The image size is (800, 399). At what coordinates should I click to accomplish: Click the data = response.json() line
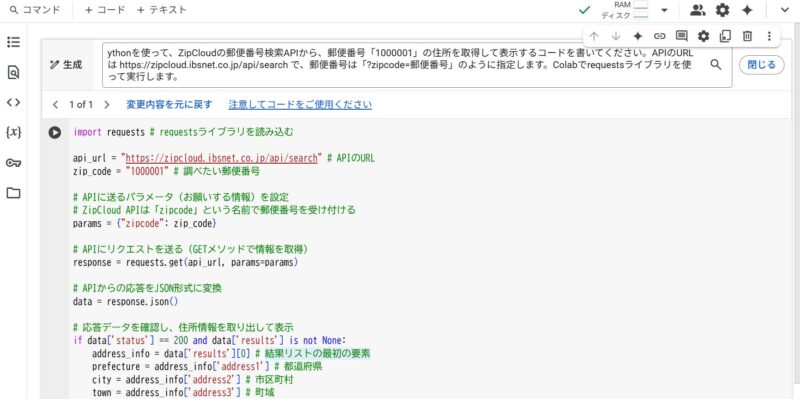click(x=126, y=302)
